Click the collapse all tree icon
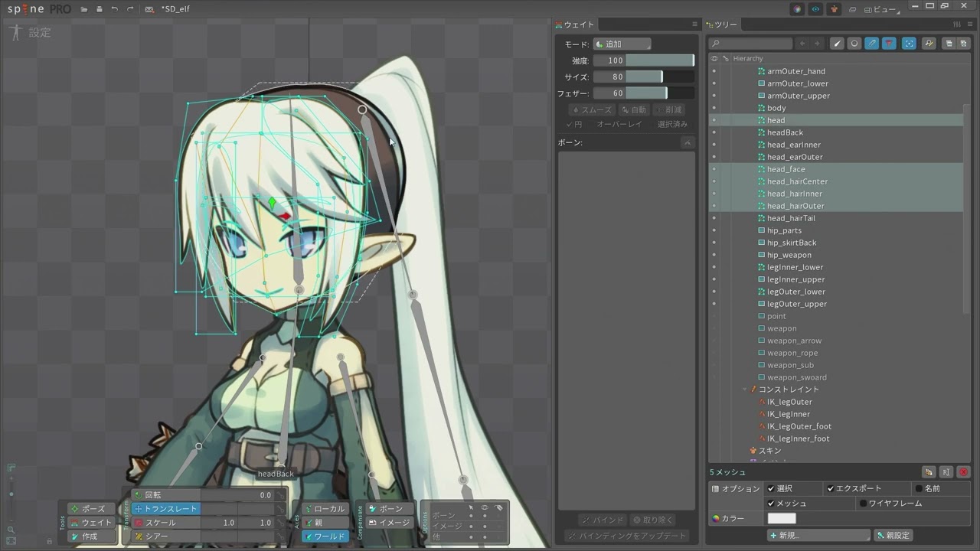The width and height of the screenshot is (980, 551). (x=963, y=44)
